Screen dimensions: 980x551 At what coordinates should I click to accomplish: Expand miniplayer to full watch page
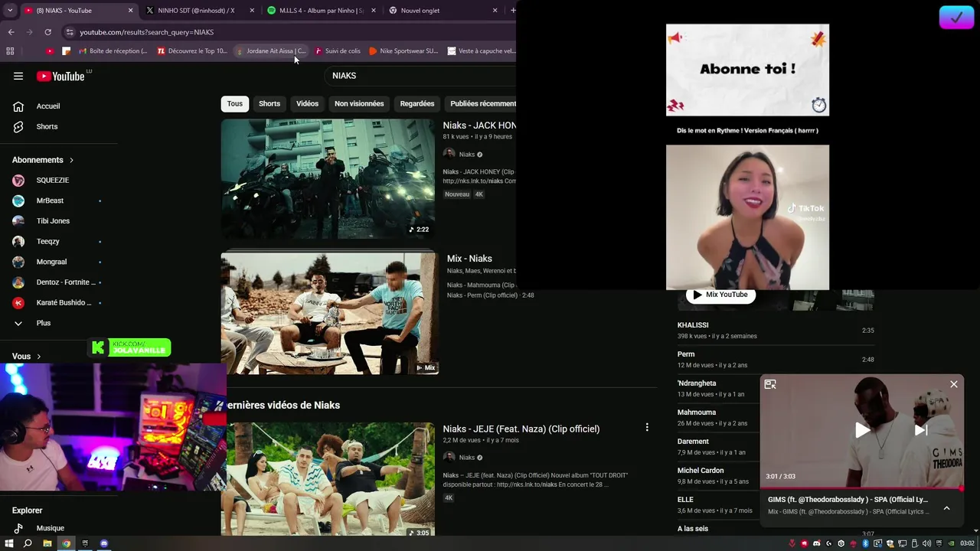click(770, 384)
